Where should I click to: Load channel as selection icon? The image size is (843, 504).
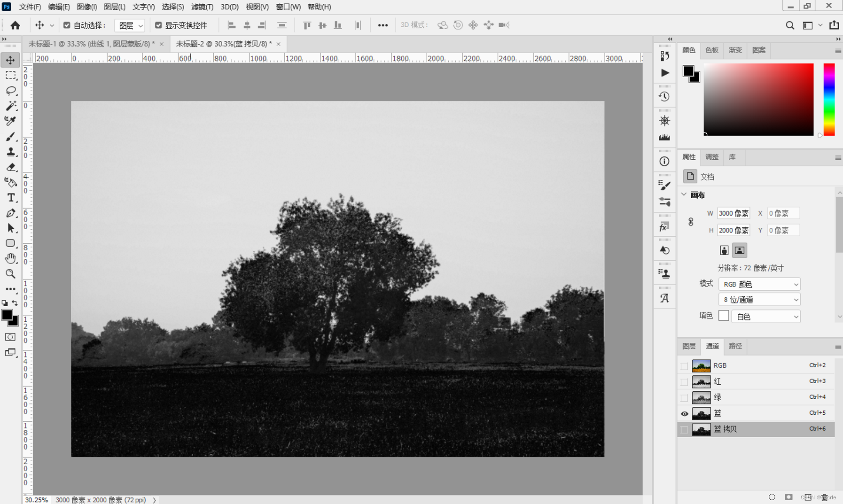772,497
